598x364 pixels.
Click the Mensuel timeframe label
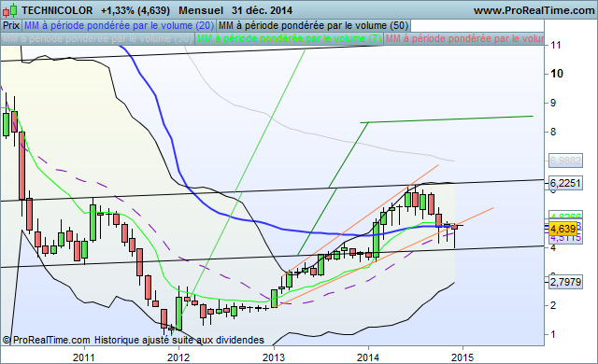tap(201, 10)
